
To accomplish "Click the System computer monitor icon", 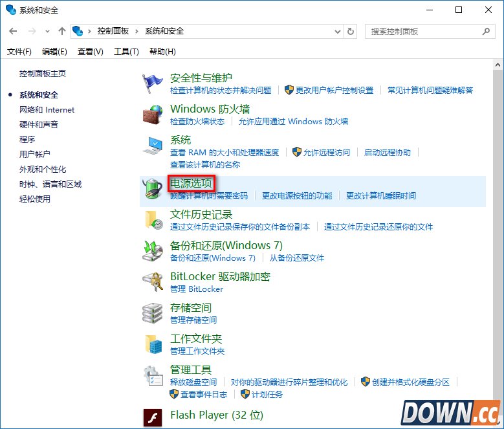I will [153, 145].
